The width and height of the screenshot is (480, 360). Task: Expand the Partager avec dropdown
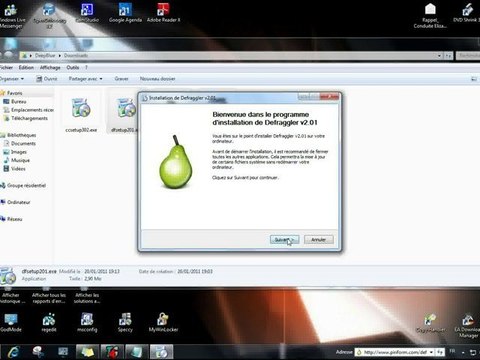[x=85, y=79]
